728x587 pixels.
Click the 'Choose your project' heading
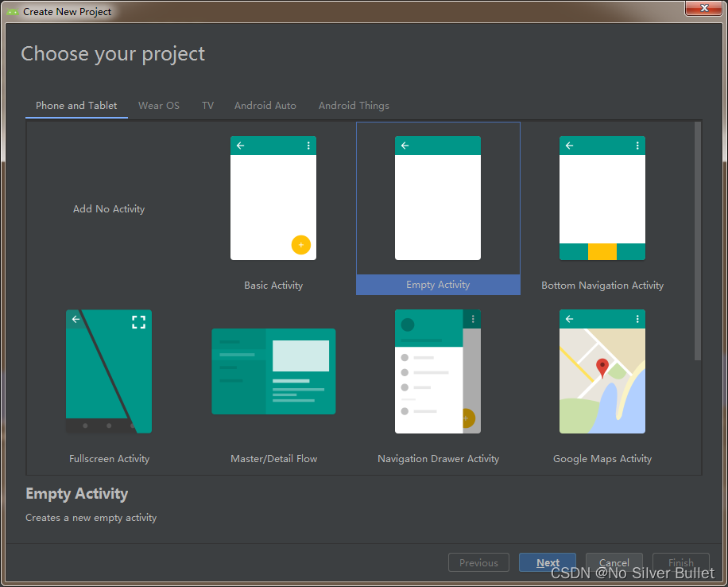[113, 54]
